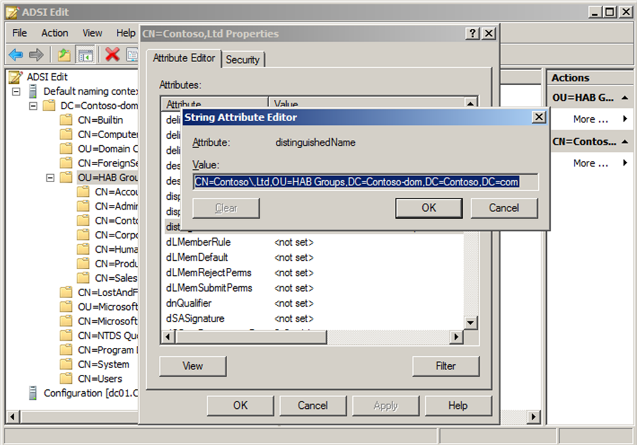Select CN=System in the tree

[104, 365]
